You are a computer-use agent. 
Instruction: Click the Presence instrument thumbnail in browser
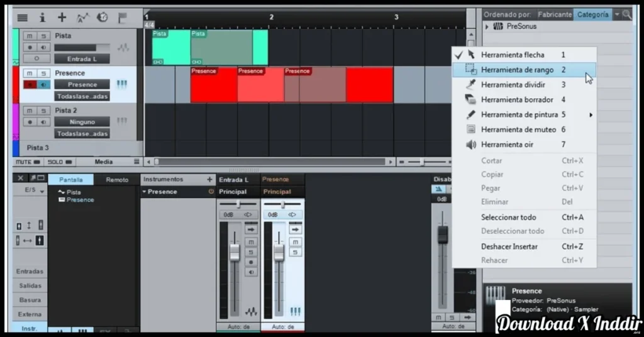point(496,295)
